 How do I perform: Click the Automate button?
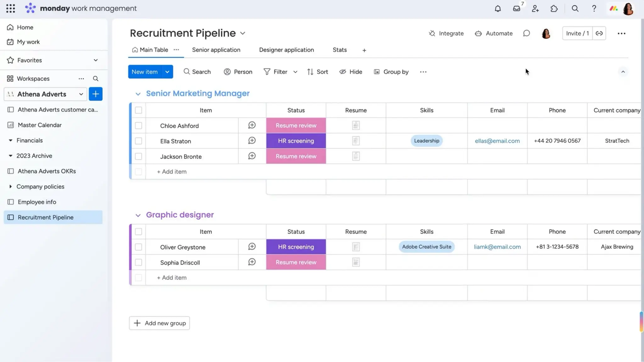point(494,33)
